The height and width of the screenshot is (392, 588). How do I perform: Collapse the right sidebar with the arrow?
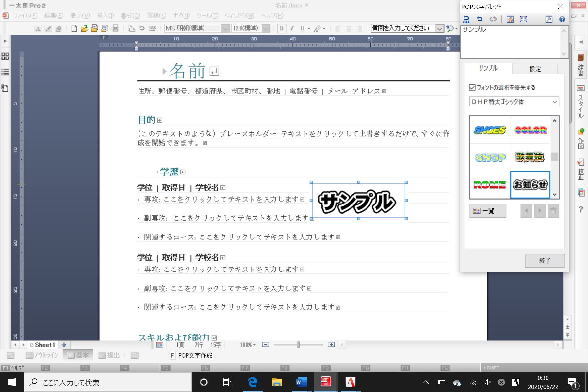click(x=581, y=42)
